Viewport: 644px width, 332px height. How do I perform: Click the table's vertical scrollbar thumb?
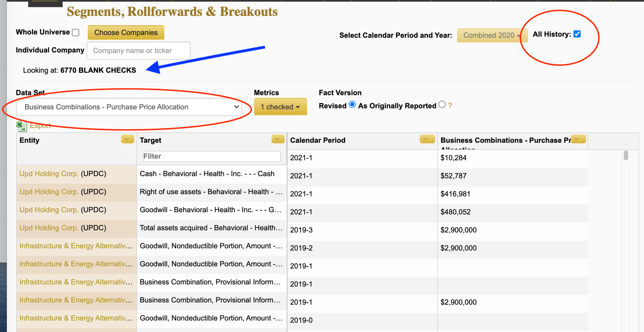[x=626, y=155]
